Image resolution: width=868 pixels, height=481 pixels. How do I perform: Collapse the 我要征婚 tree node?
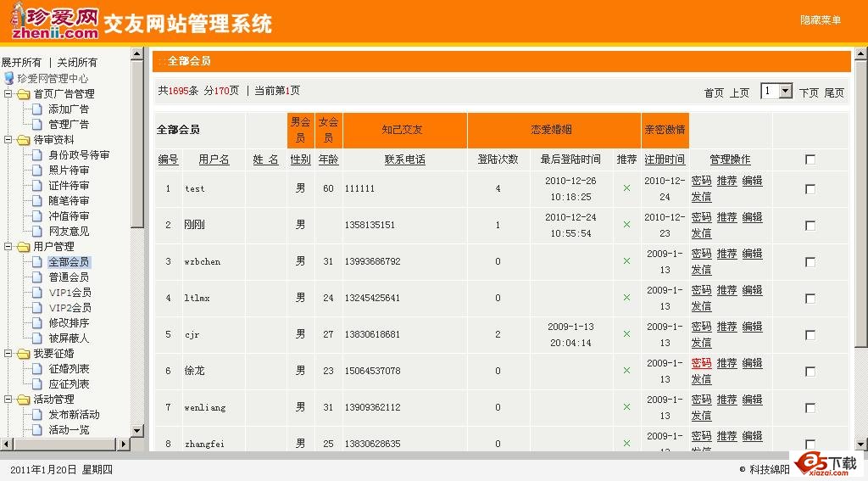[x=8, y=354]
